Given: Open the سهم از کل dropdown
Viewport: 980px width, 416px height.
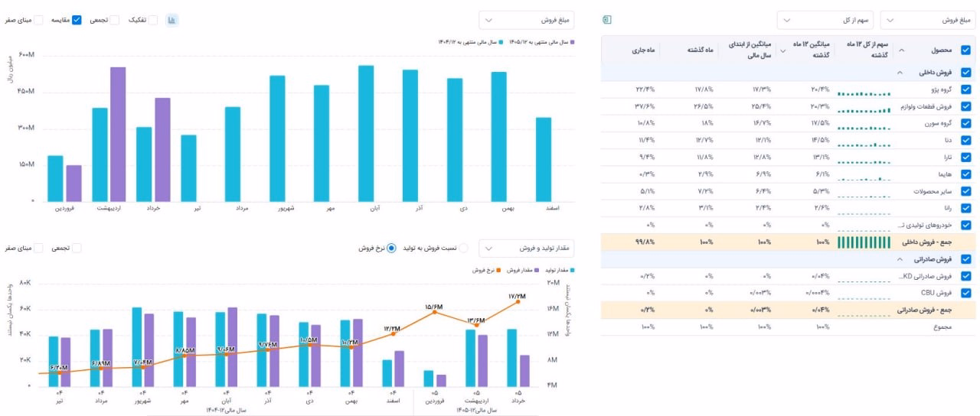Looking at the screenshot, I should point(825,20).
